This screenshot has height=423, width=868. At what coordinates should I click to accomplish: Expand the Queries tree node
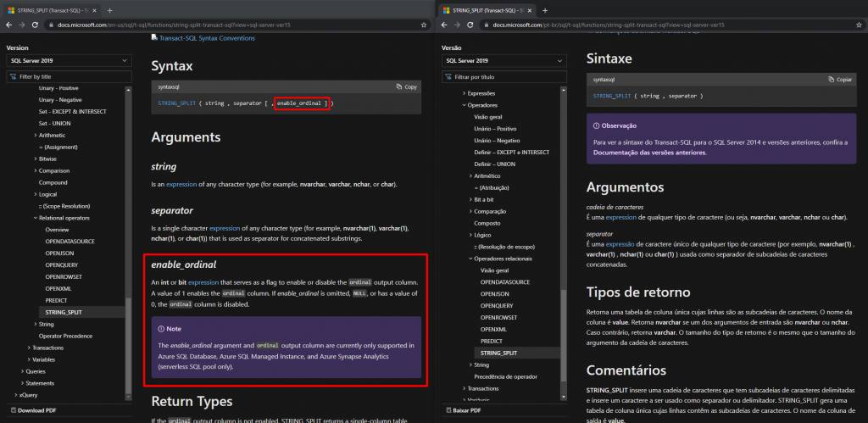[22, 371]
